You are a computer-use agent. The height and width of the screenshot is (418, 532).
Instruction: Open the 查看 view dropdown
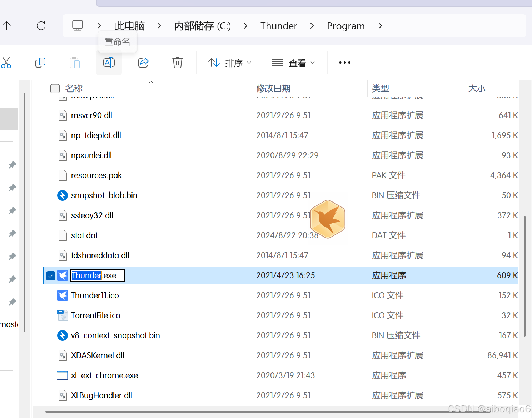(x=293, y=63)
